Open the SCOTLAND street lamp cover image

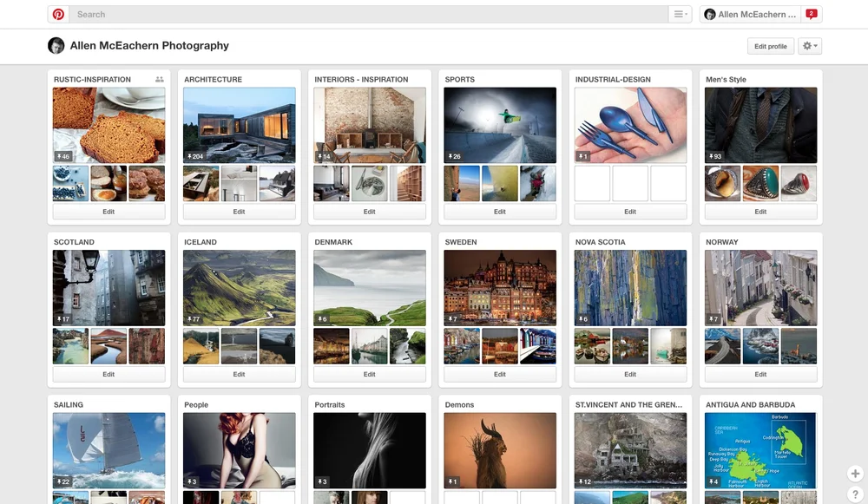tap(108, 288)
